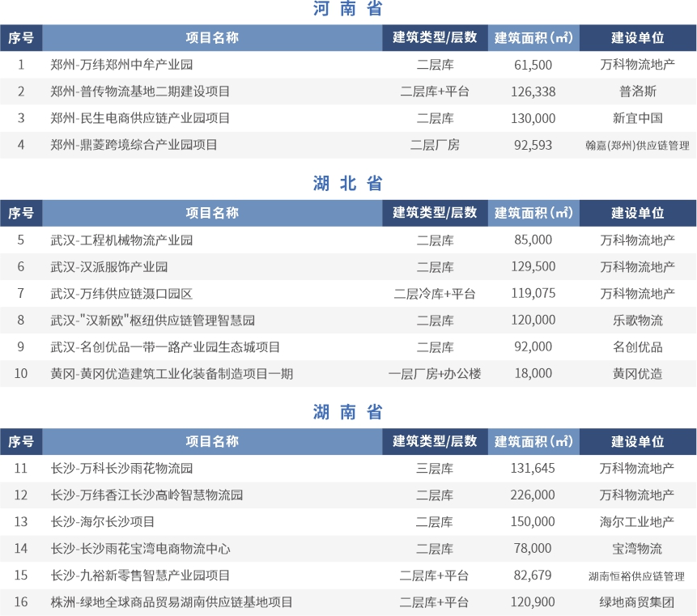
Task: Select "武汉-万纬供应链滠口园区" project name
Action: point(121,294)
